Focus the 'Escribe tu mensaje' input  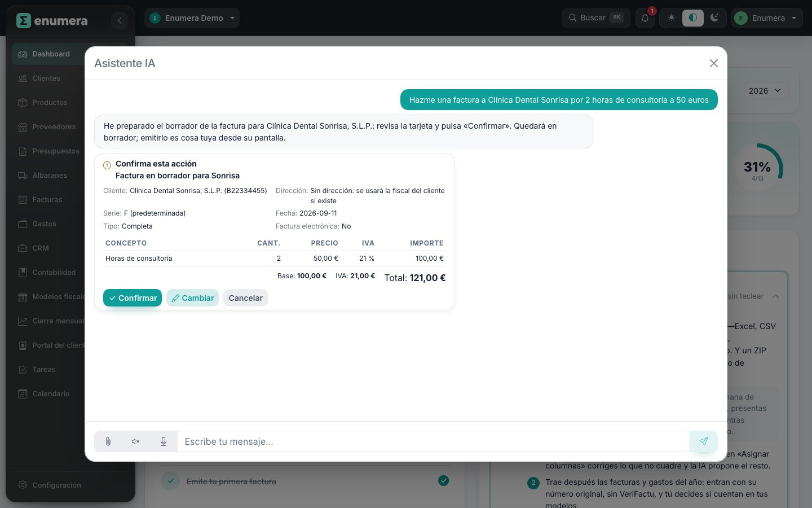pos(433,441)
